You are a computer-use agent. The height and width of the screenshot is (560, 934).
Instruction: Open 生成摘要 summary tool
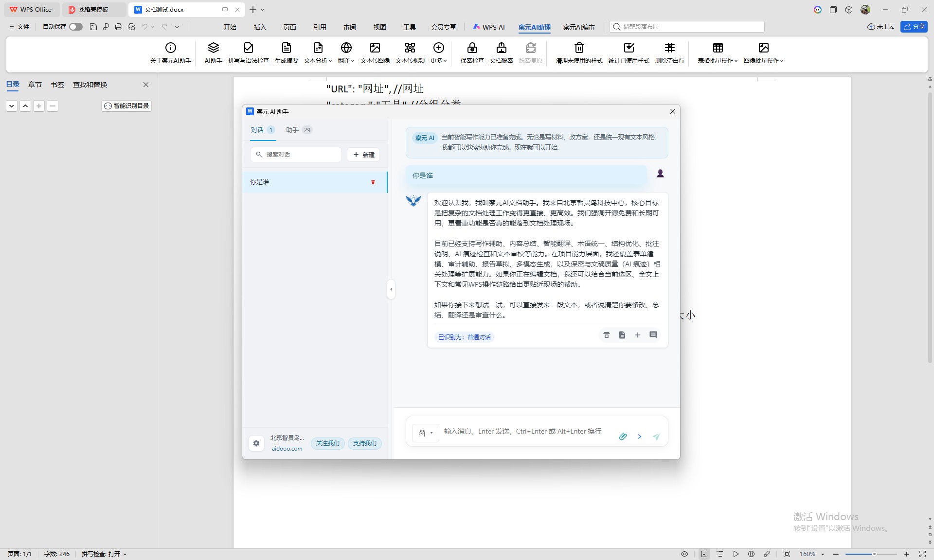286,48
